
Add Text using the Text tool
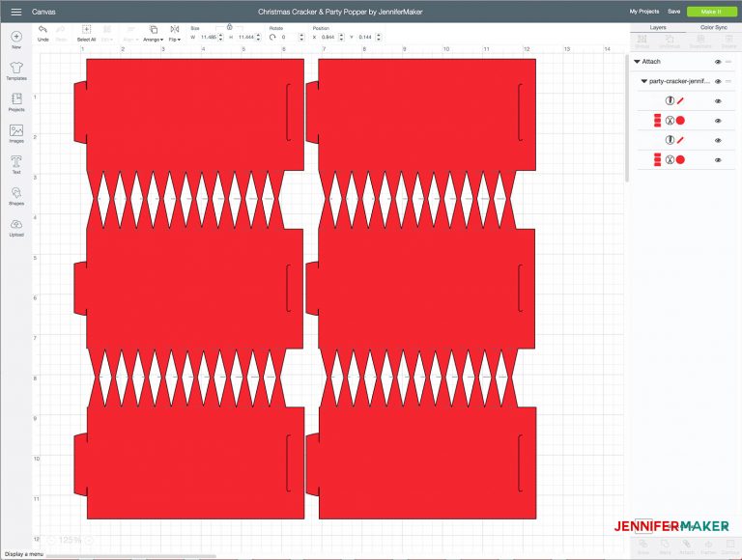point(16,164)
